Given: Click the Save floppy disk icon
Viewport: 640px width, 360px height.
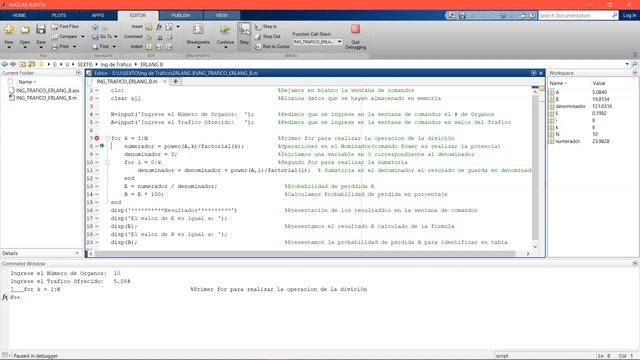Looking at the screenshot, I should coord(40,29).
